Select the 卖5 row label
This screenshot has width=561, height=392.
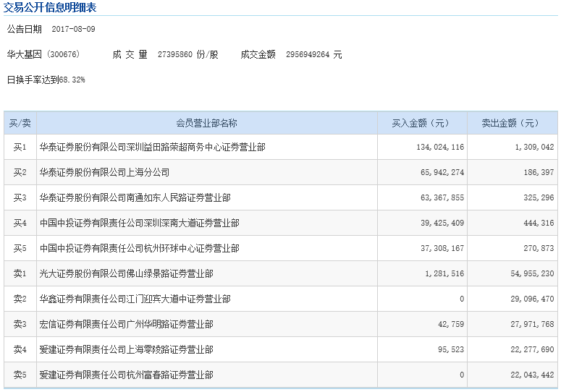pyautogui.click(x=20, y=375)
